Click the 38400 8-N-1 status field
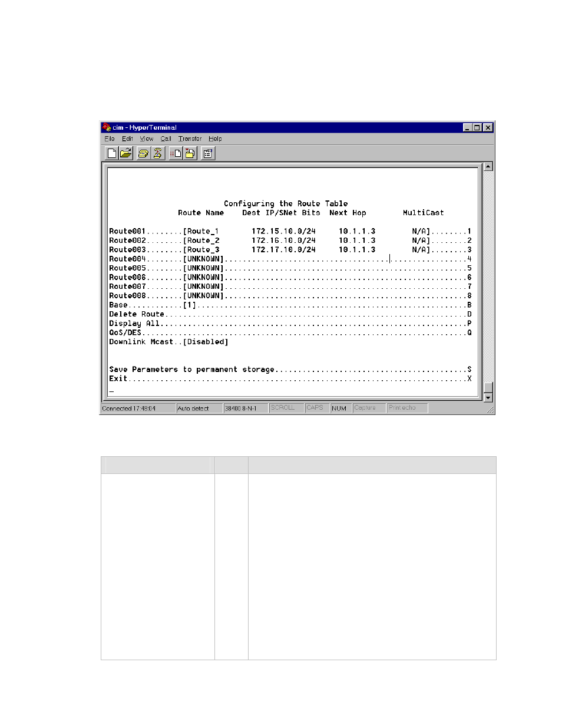The image size is (562, 728). click(x=245, y=409)
